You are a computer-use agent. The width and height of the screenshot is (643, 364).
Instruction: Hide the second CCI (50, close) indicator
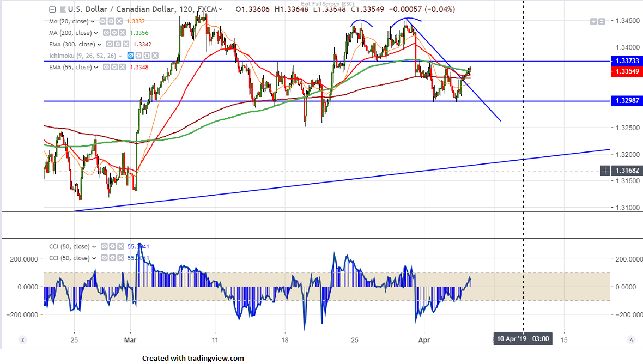(104, 258)
